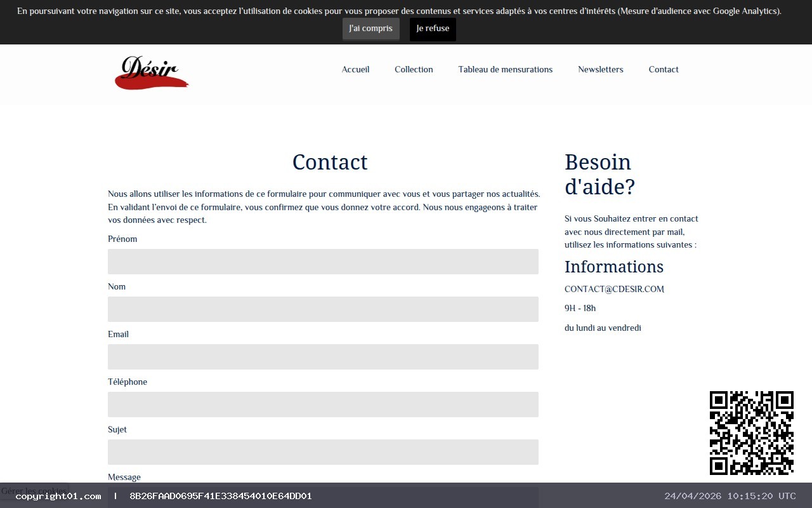Click the Désir logo
The image size is (812, 508).
click(x=151, y=72)
